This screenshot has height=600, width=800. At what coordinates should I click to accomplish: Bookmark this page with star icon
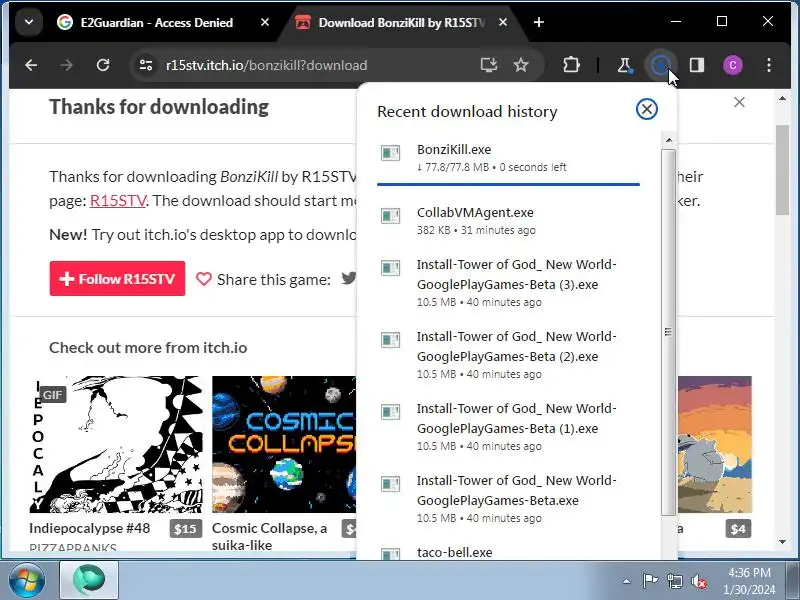click(x=521, y=65)
